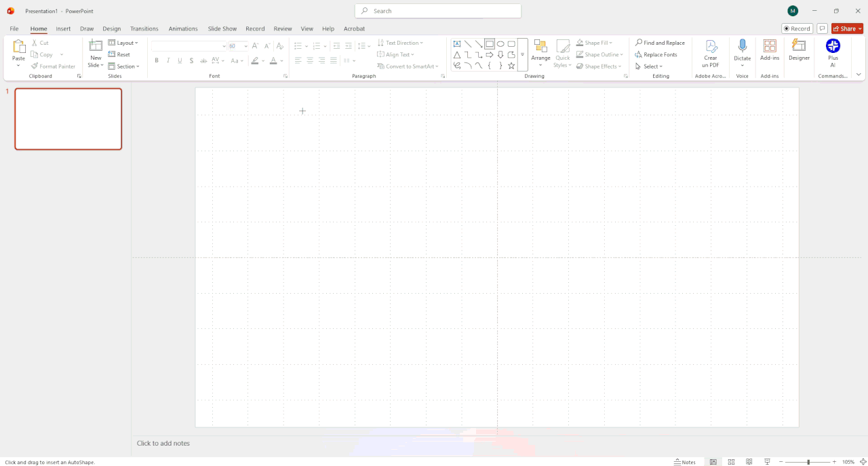This screenshot has height=466, width=868.
Task: Select the Line Arrow shape
Action: 479,44
